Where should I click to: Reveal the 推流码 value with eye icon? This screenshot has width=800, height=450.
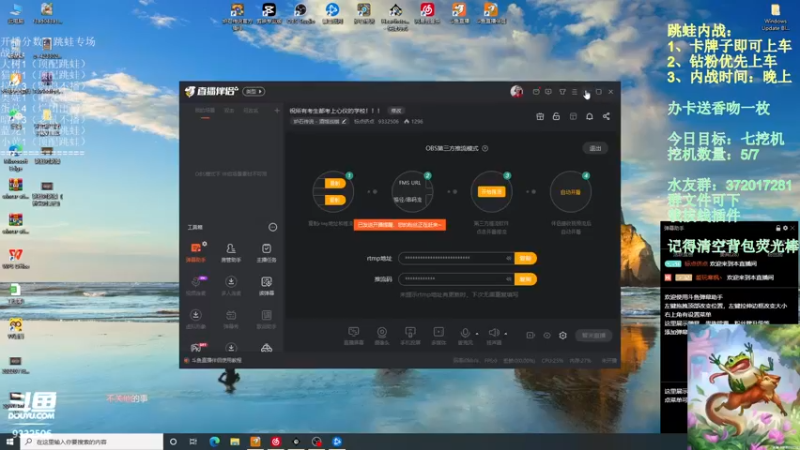(x=508, y=279)
